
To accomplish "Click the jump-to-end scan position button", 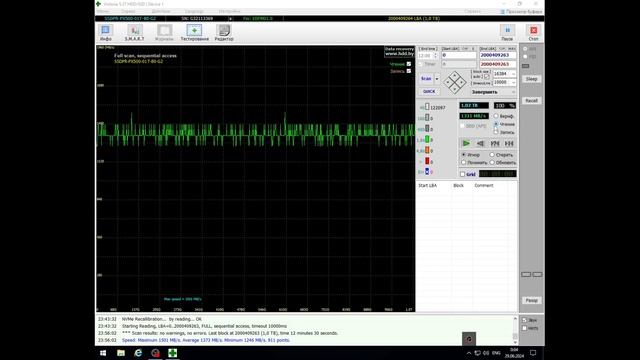I will (x=509, y=143).
